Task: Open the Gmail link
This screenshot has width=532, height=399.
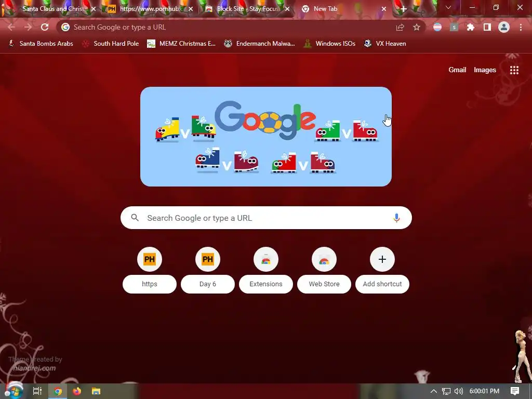Action: pos(457,70)
